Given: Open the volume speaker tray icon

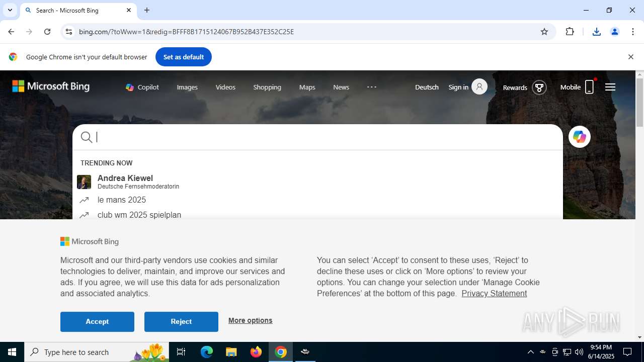Looking at the screenshot, I should 579,352.
